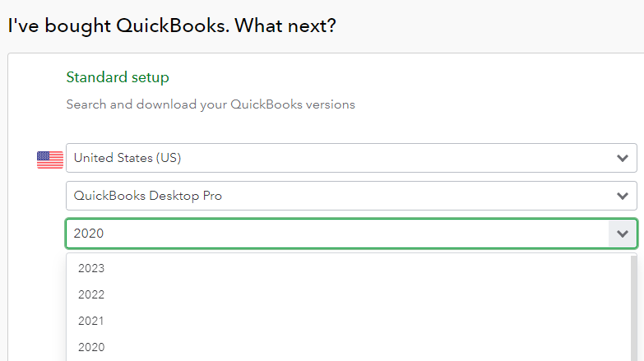Select 2023 from the year list
Viewport: 644px width, 361px height.
348,268
